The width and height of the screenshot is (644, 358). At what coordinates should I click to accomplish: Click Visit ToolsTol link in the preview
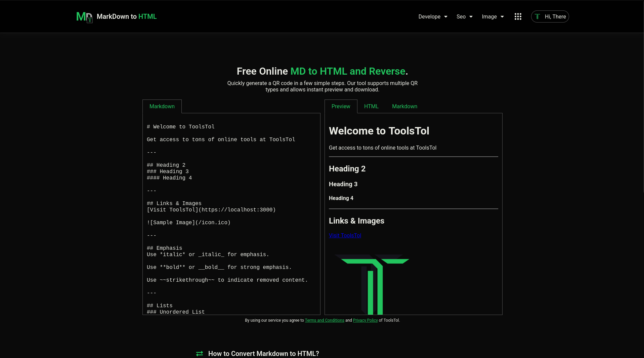pyautogui.click(x=345, y=235)
